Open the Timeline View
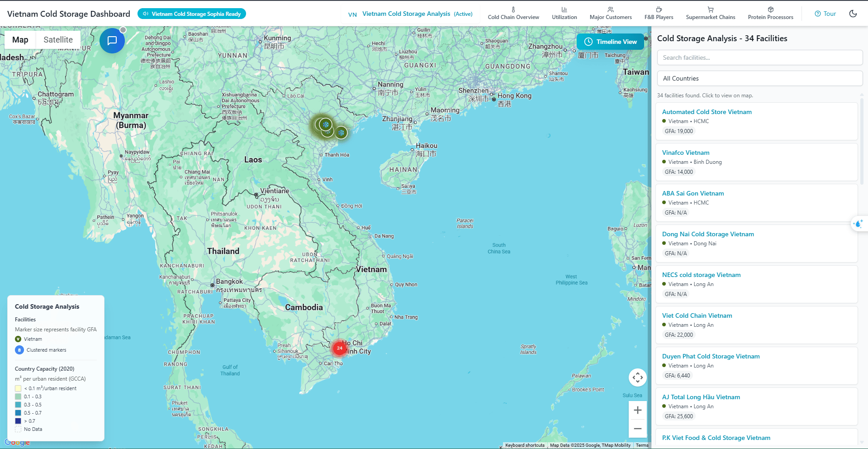The width and height of the screenshot is (868, 449). tap(610, 42)
